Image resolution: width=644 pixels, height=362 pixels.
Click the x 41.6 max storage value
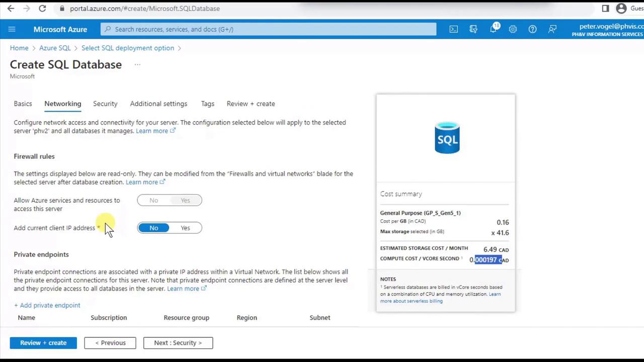[500, 233]
